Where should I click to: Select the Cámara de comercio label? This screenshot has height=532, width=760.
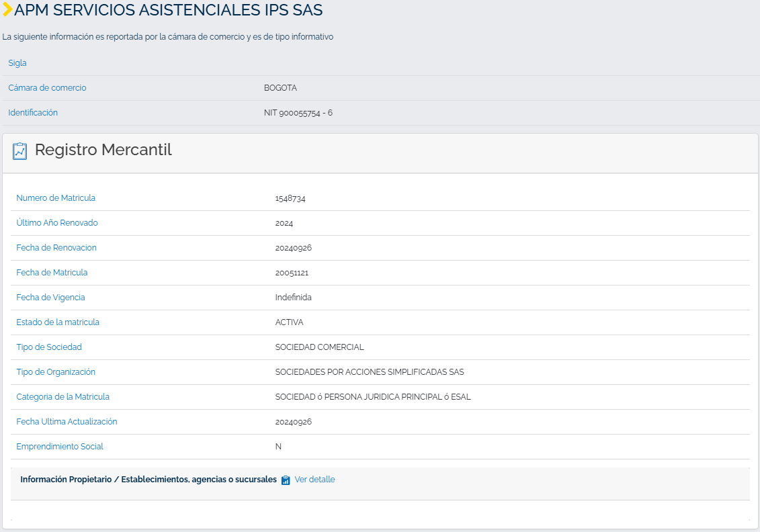pyautogui.click(x=47, y=88)
